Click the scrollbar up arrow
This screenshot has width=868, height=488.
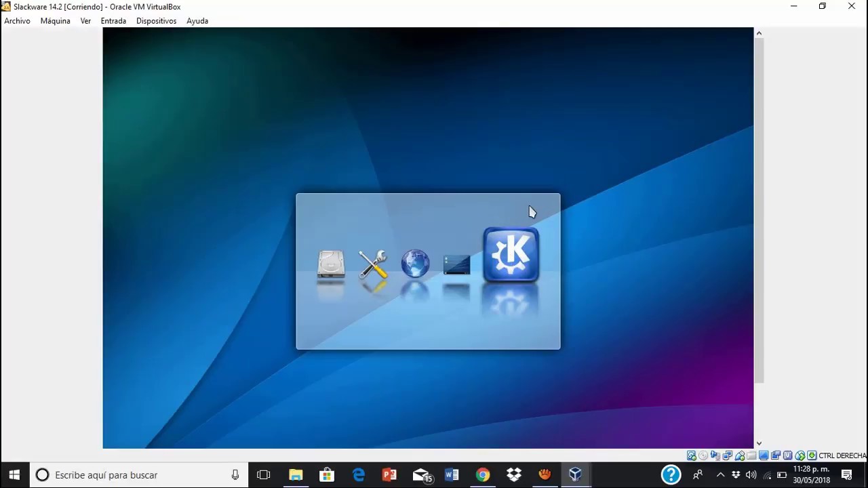(x=759, y=33)
